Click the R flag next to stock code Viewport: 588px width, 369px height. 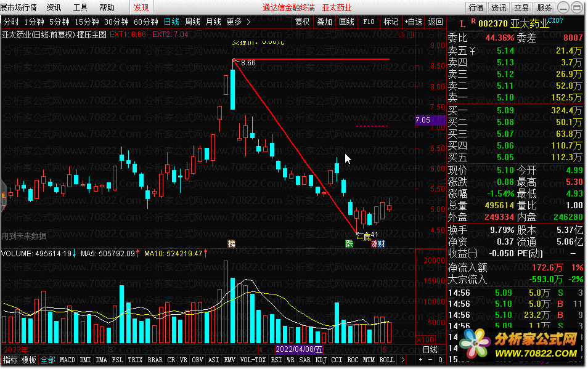pos(473,22)
